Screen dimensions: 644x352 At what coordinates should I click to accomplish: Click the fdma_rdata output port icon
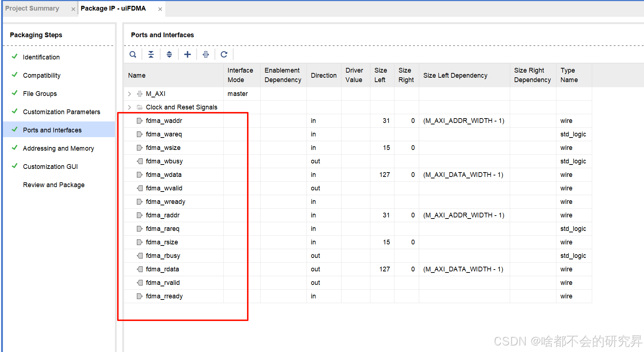point(140,269)
